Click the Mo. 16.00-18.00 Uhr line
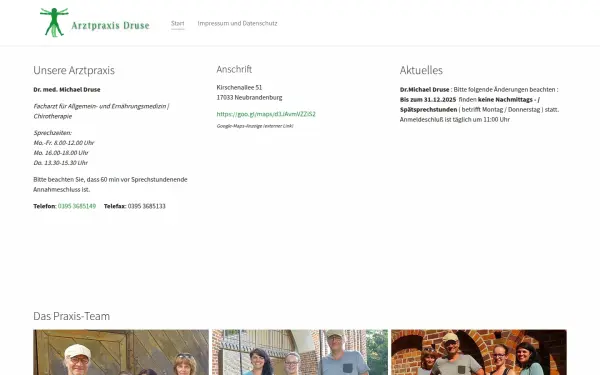This screenshot has width=600, height=375. click(61, 153)
